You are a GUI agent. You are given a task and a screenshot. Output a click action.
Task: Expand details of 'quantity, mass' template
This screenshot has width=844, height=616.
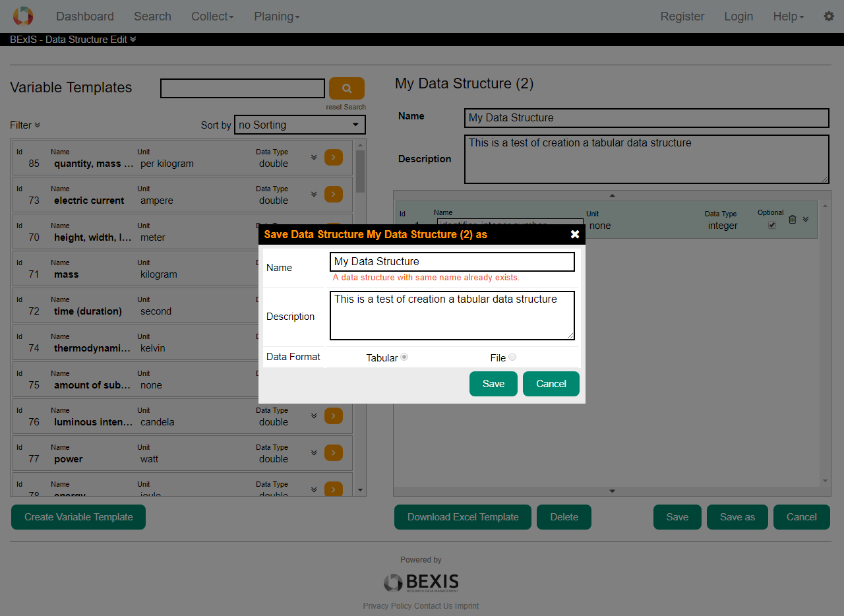click(x=314, y=157)
